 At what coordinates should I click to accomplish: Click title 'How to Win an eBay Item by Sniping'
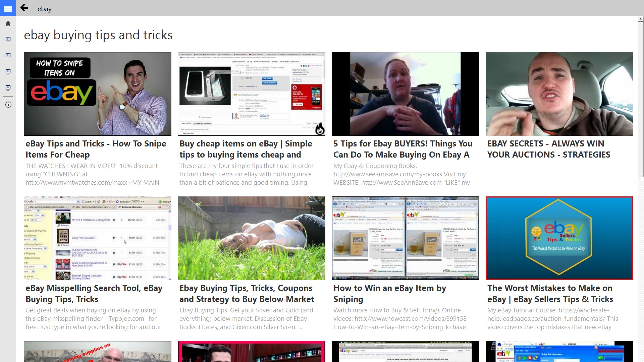click(390, 294)
